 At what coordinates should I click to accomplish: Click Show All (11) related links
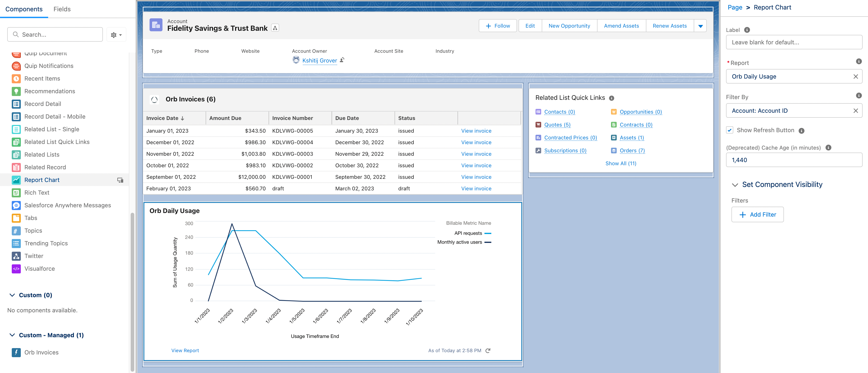point(621,163)
